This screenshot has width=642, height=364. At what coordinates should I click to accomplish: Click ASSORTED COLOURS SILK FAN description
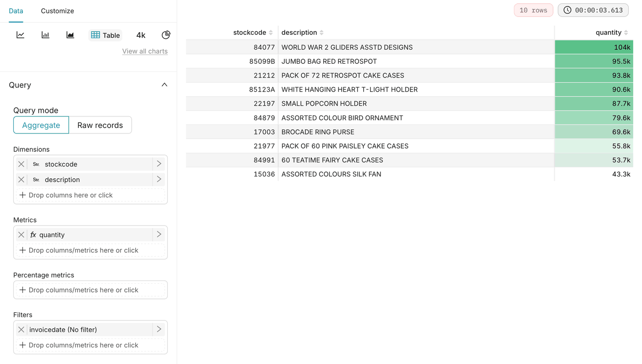click(332, 174)
